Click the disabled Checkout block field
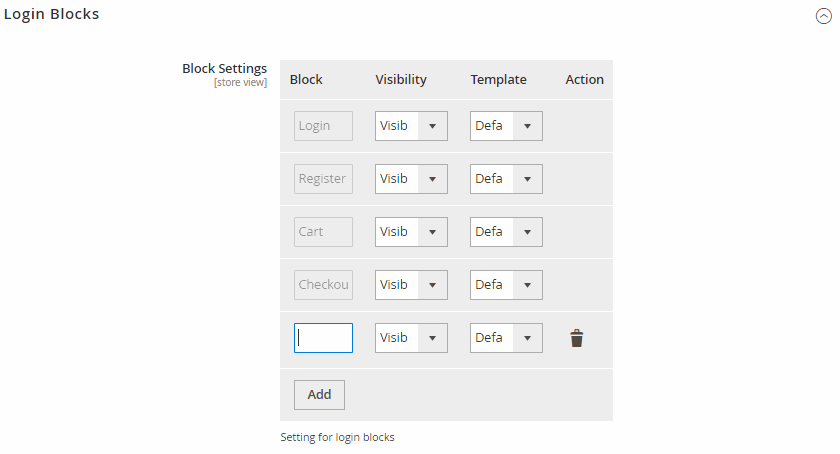Viewport: 840px width, 454px height. click(324, 285)
